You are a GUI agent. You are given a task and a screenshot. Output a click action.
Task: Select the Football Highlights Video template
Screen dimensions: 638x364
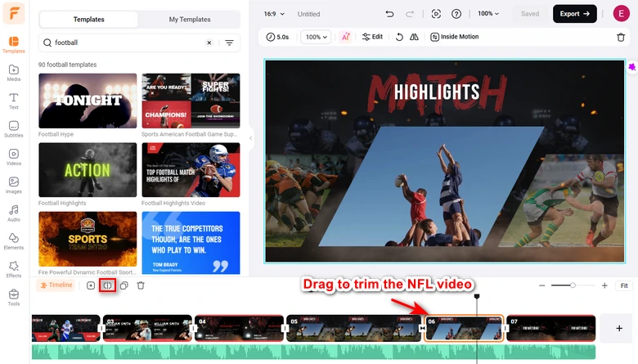click(x=191, y=170)
